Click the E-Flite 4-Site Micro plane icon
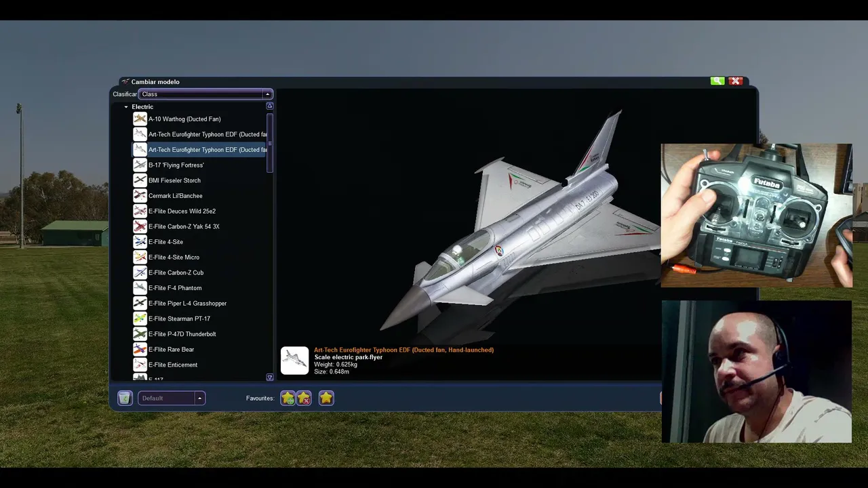Image resolution: width=868 pixels, height=488 pixels. coord(140,258)
